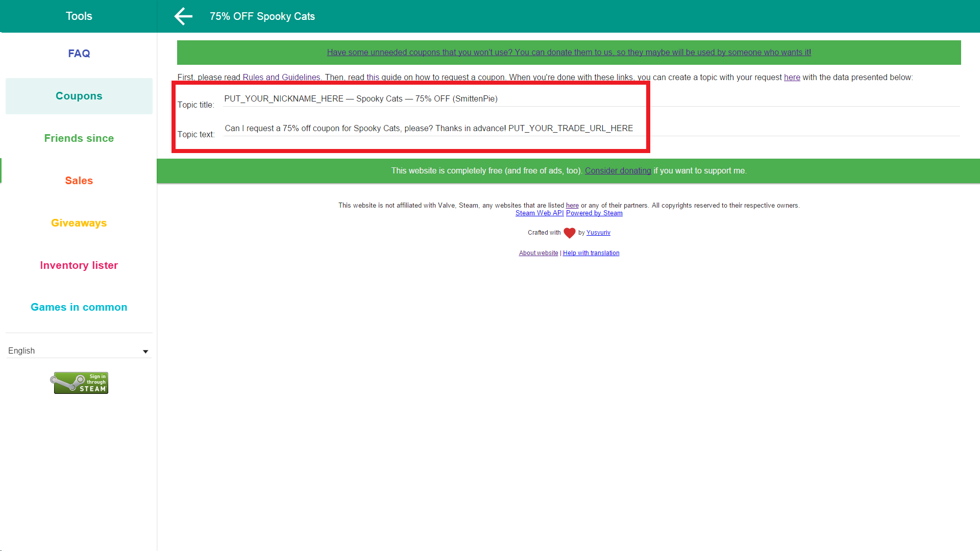The image size is (980, 551).
Task: Open the FAQ menu item
Action: tap(79, 54)
